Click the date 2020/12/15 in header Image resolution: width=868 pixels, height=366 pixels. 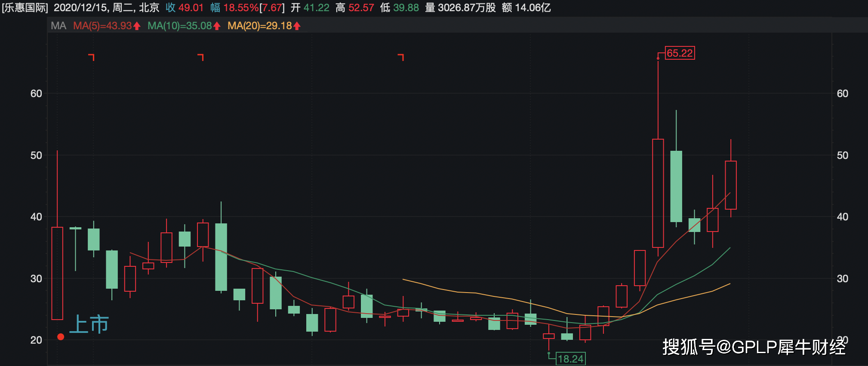[81, 8]
